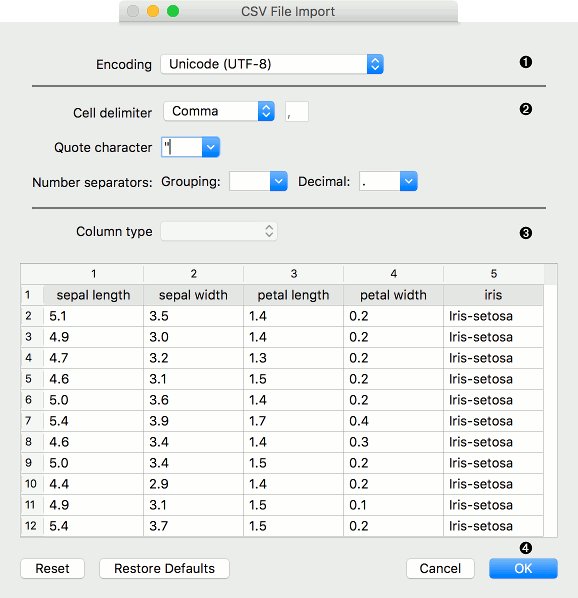Viewport: 578px width, 598px height.
Task: Click the 'iris' header cell
Action: (493, 295)
